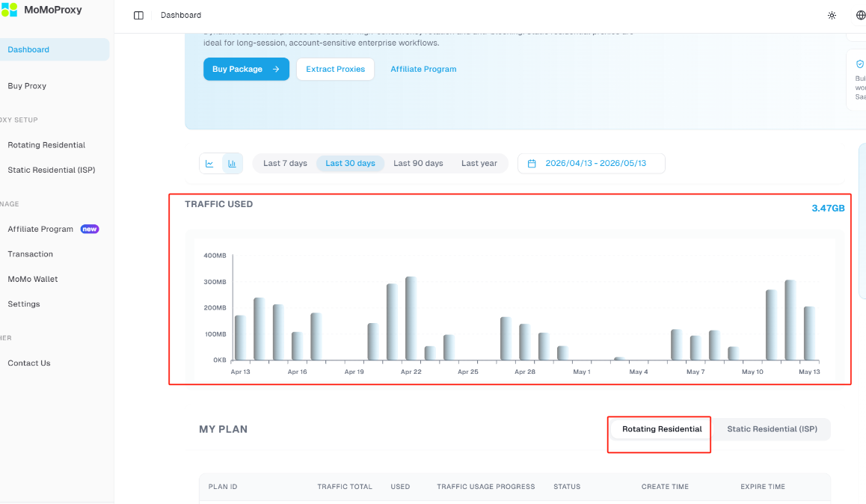866x504 pixels.
Task: Select the Static Residential (ISP) plan tab
Action: pyautogui.click(x=772, y=429)
